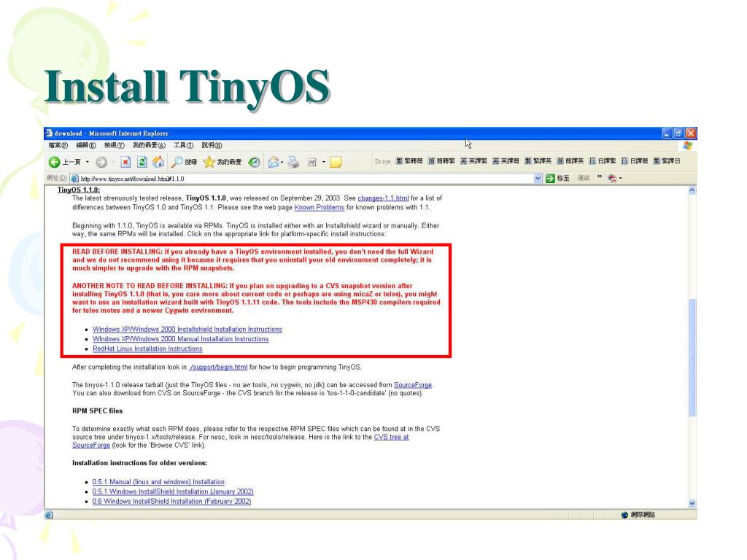
Task: Click Dr.eye 簡轉繁 toolbar button
Action: (441, 161)
